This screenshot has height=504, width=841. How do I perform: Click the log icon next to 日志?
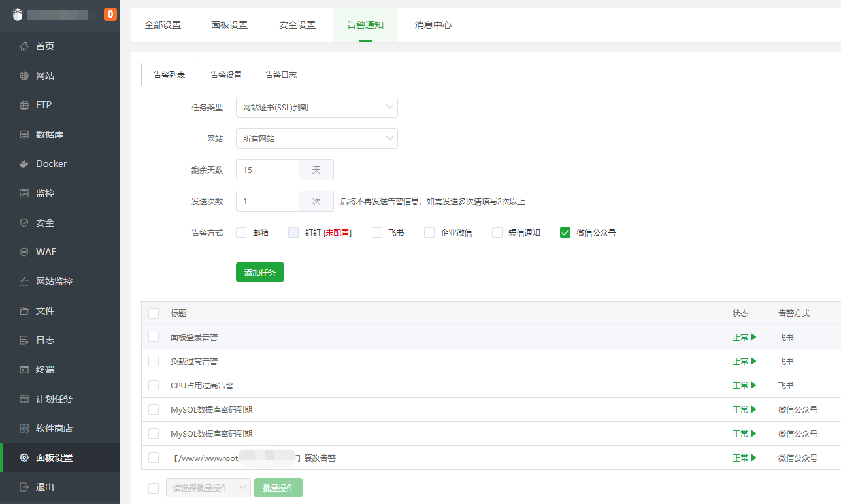pyautogui.click(x=24, y=340)
